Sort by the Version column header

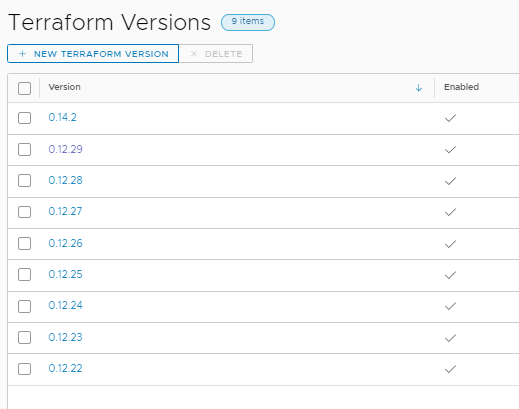[x=64, y=87]
